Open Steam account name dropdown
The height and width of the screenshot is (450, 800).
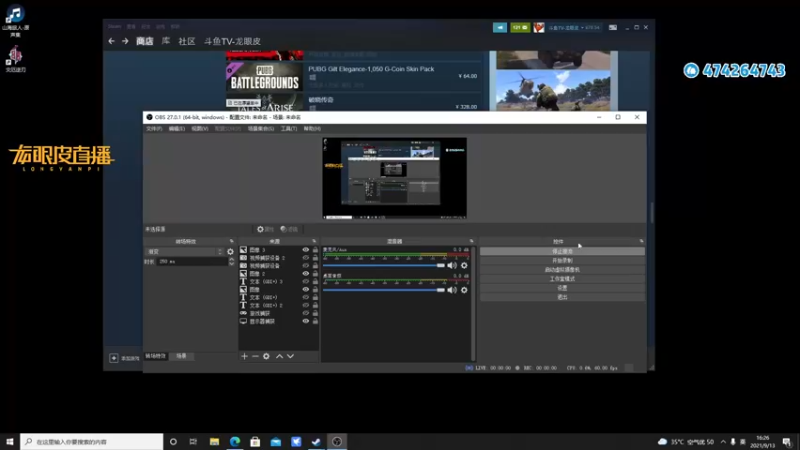[x=574, y=28]
